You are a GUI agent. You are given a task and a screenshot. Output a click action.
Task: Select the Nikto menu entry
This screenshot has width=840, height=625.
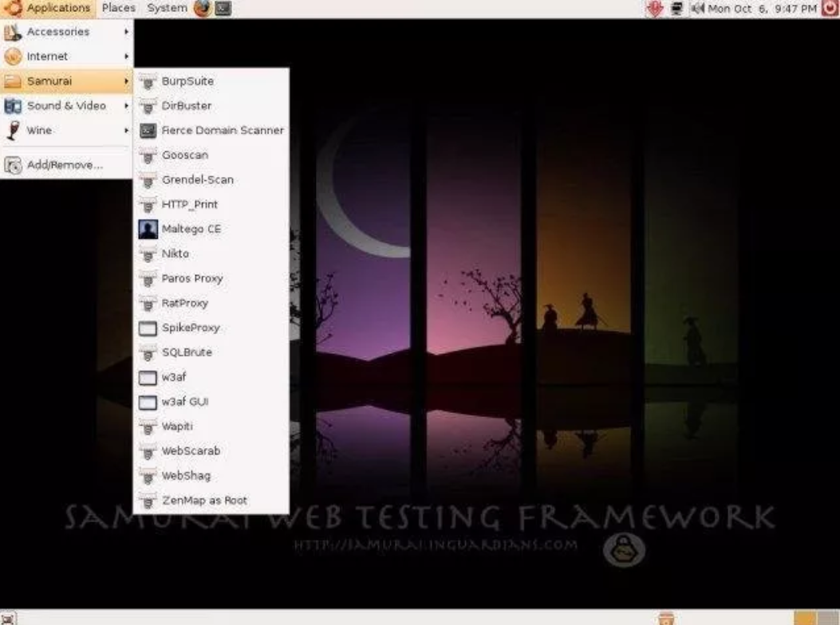(211, 254)
